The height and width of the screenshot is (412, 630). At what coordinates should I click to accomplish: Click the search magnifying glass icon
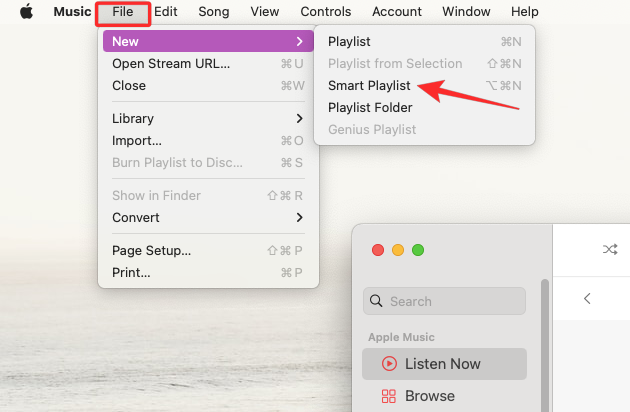376,301
